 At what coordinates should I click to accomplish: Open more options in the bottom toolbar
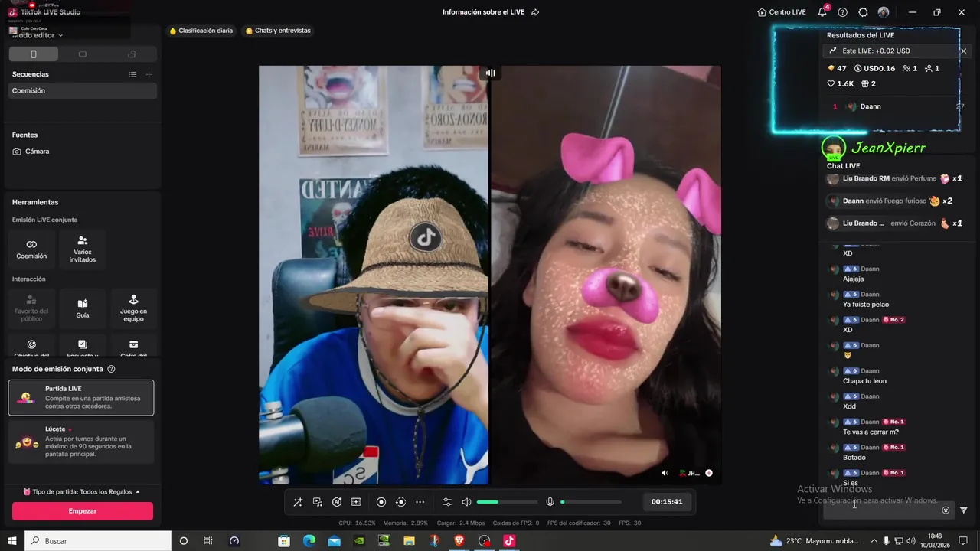[x=420, y=502]
